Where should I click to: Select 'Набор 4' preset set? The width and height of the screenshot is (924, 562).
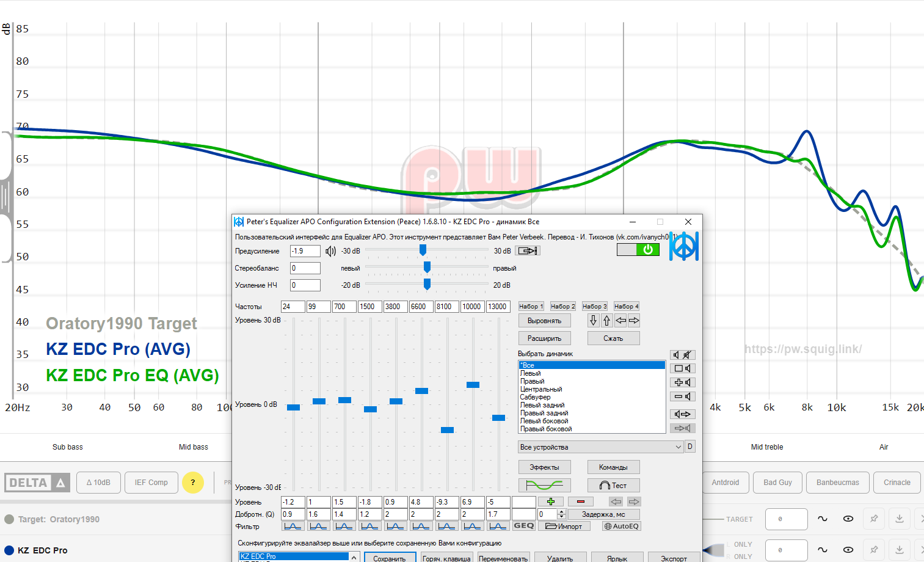tap(626, 306)
